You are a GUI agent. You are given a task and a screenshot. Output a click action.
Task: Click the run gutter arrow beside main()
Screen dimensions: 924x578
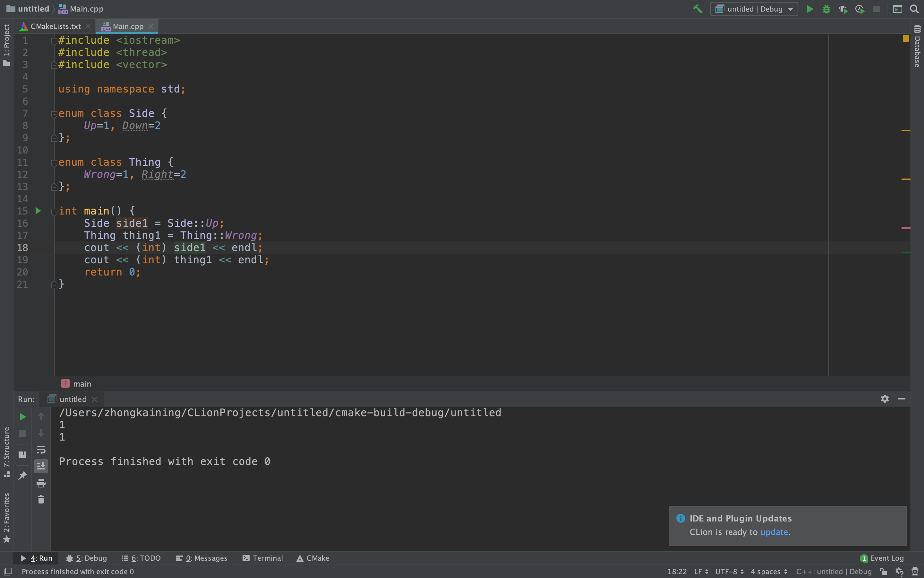38,211
